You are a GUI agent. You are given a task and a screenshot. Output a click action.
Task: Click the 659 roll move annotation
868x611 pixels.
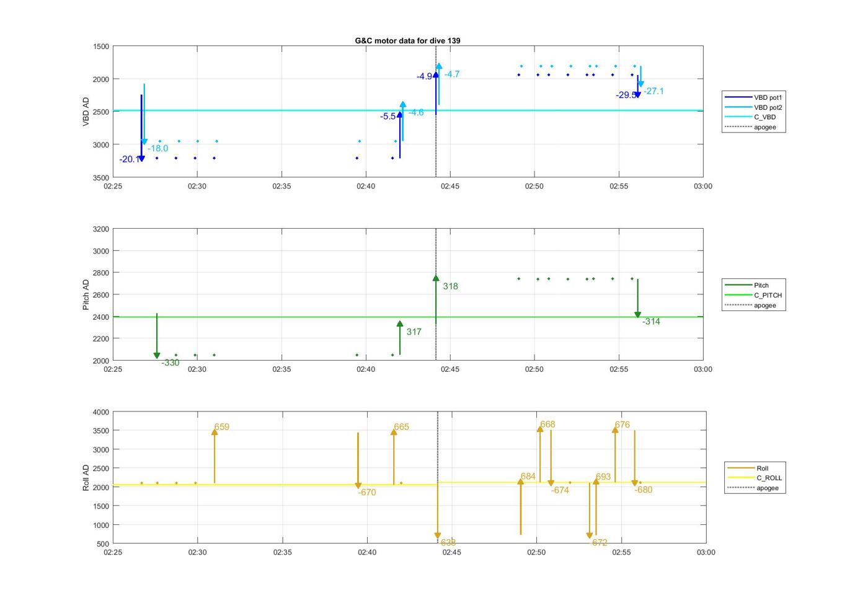pos(222,426)
